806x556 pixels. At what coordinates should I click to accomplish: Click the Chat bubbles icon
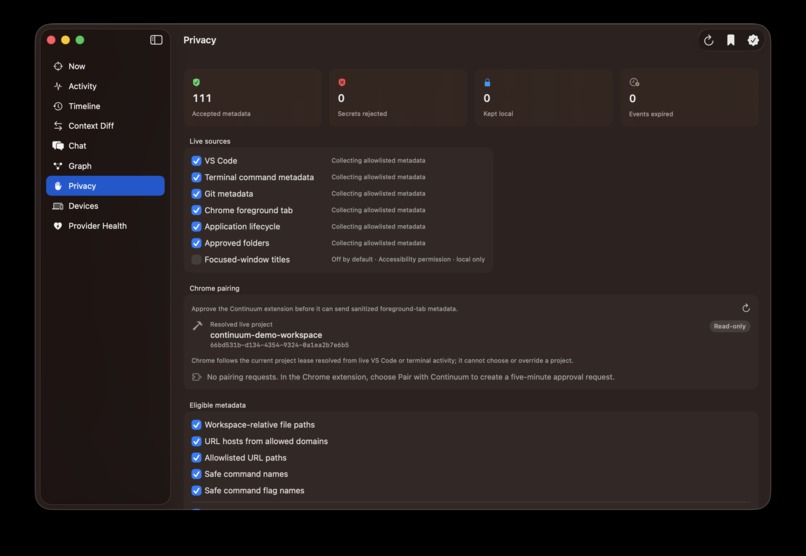pyautogui.click(x=58, y=146)
